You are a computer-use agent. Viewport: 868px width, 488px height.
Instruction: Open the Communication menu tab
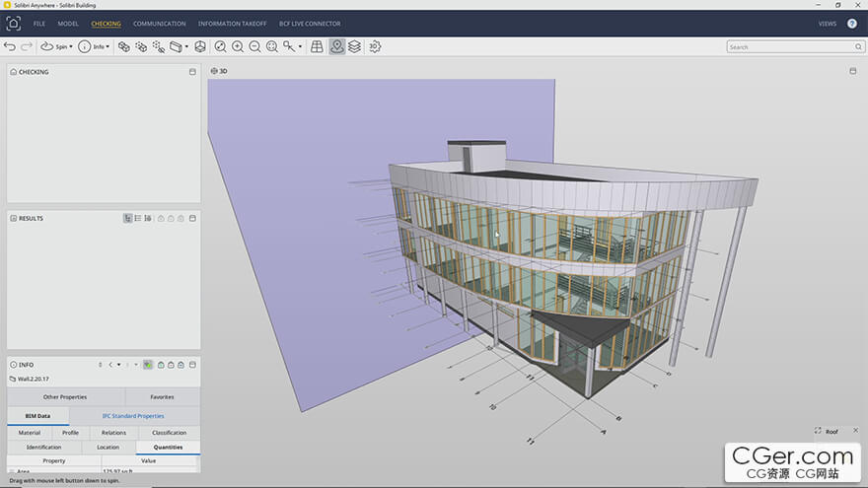click(x=159, y=23)
